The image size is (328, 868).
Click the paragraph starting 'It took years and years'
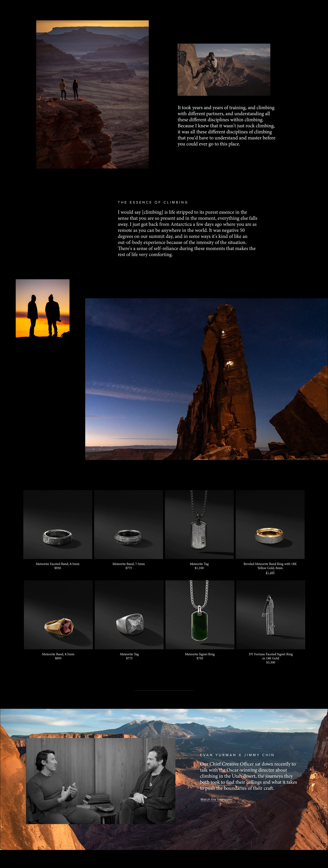(x=227, y=126)
